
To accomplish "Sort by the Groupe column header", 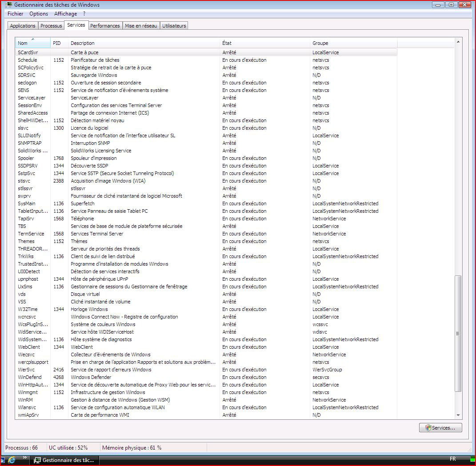I will click(353, 43).
